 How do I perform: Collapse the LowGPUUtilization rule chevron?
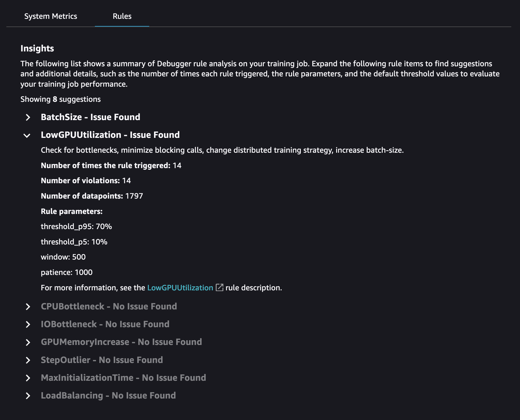[27, 135]
